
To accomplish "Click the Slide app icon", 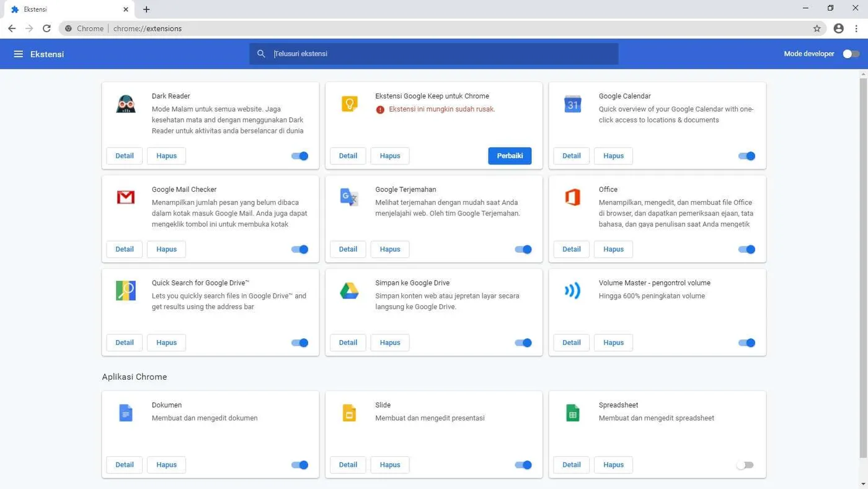I will click(x=350, y=413).
